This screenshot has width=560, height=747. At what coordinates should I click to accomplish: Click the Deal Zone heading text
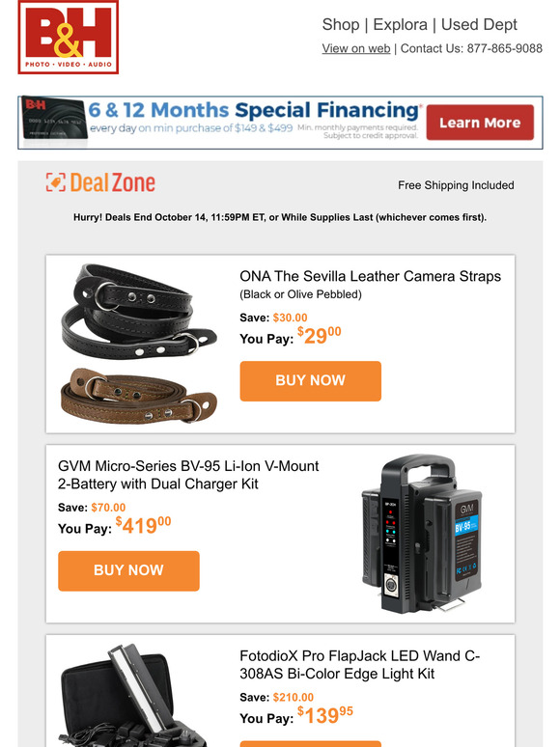[x=112, y=183]
